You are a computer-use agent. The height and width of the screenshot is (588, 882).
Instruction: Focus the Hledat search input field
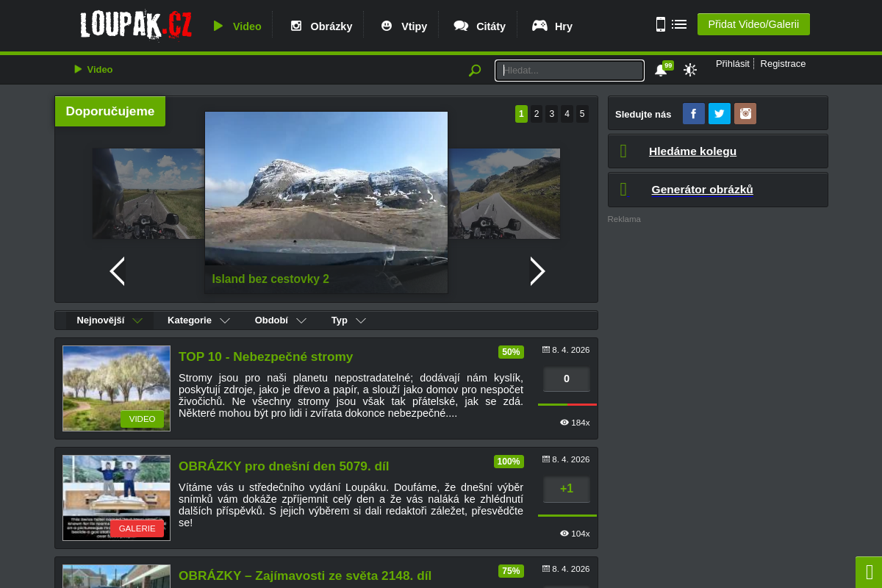tap(570, 71)
